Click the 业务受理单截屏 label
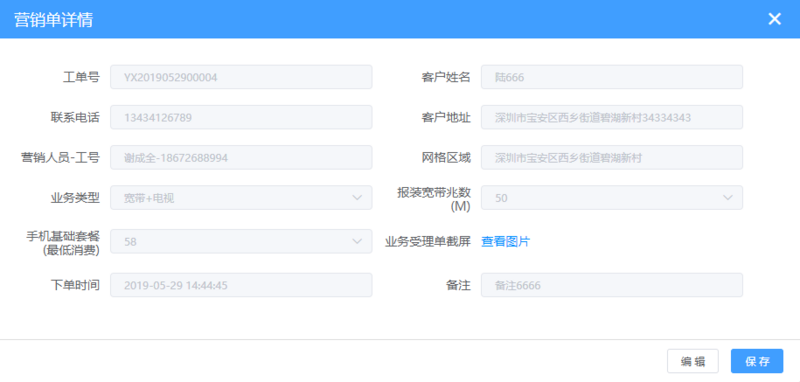Image resolution: width=800 pixels, height=382 pixels. (x=428, y=242)
